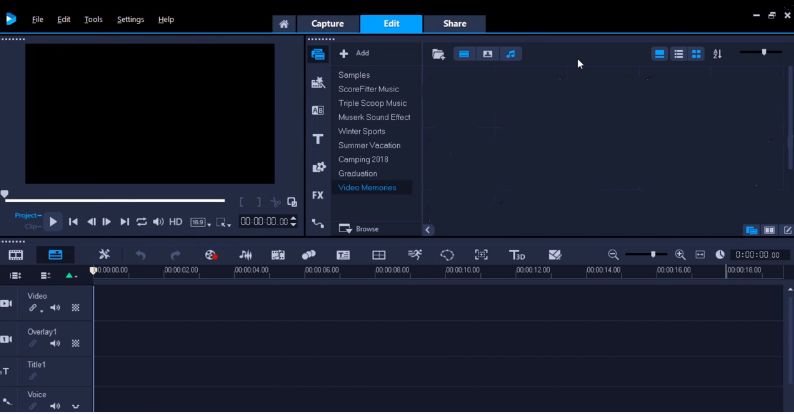Click the Play button in preview
Image resolution: width=794 pixels, height=414 pixels.
[x=53, y=222]
